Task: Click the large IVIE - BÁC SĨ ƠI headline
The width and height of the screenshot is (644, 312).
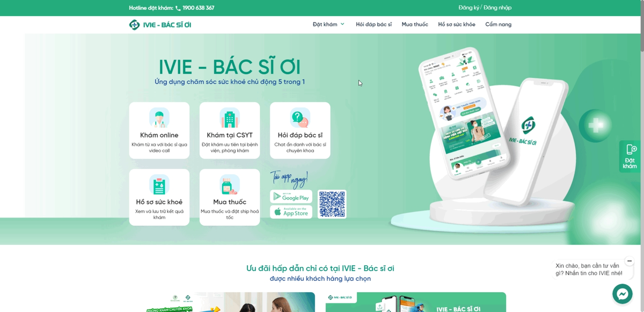Action: (x=230, y=67)
